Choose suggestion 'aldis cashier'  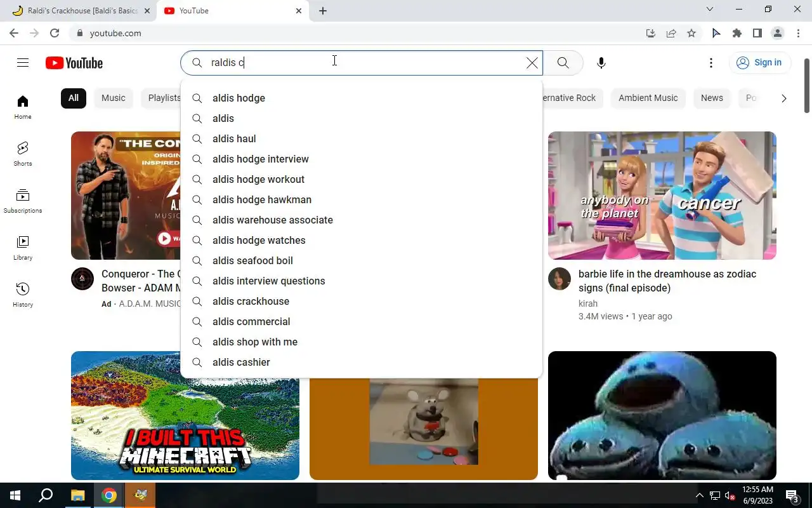coord(362,362)
